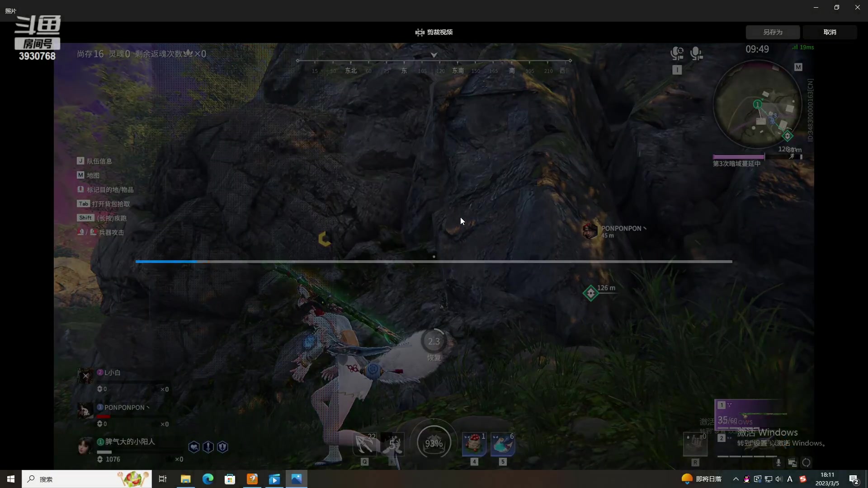Click the 脾气大的小阳人 player portrait

(x=85, y=446)
